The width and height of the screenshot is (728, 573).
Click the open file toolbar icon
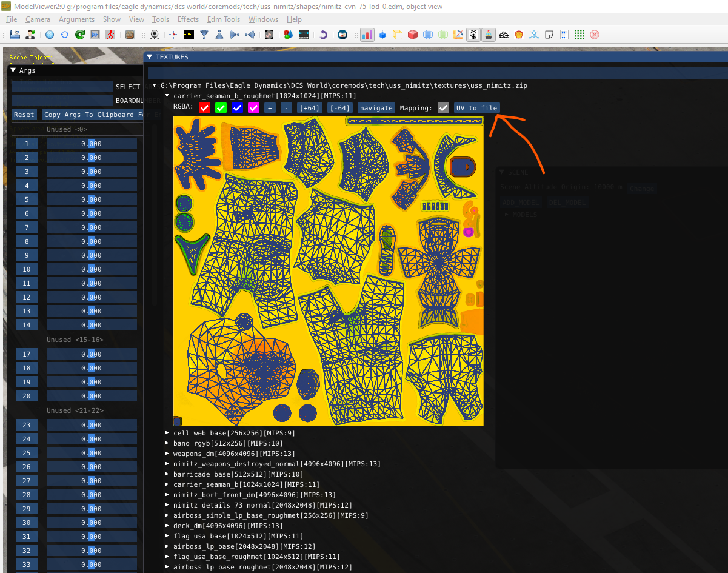pos(15,35)
